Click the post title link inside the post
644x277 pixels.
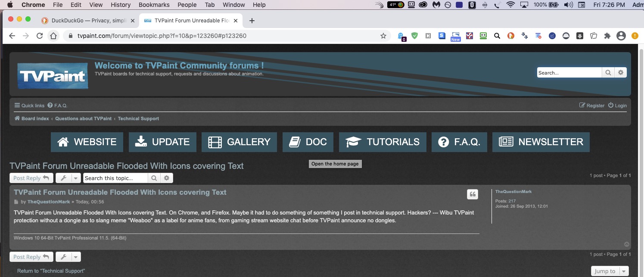(x=120, y=192)
